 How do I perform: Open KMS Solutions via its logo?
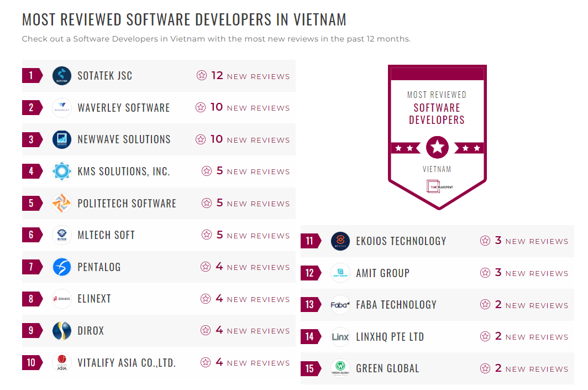pyautogui.click(x=61, y=171)
